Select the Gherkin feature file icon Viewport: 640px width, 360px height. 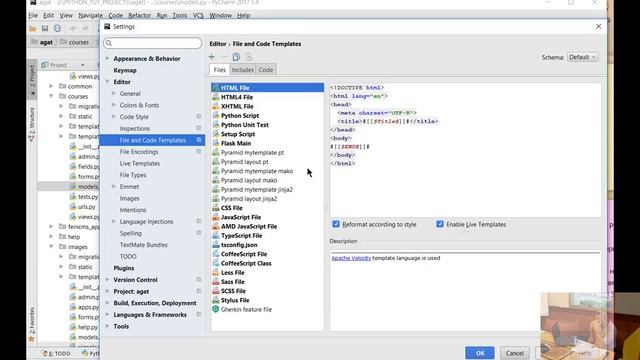point(216,309)
